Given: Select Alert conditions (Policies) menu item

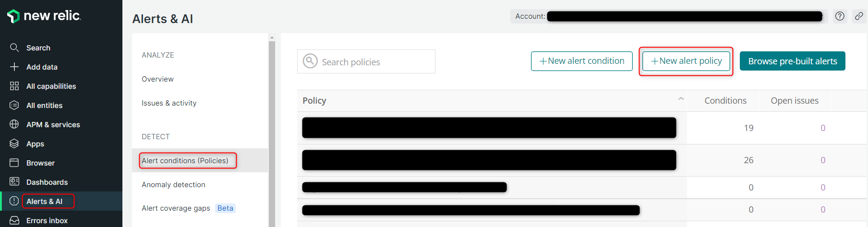Looking at the screenshot, I should tap(185, 160).
